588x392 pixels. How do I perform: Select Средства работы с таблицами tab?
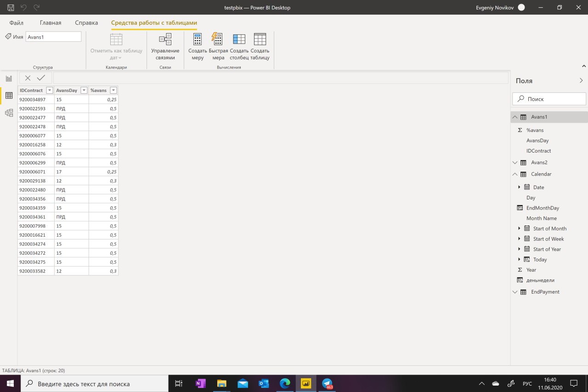[154, 23]
